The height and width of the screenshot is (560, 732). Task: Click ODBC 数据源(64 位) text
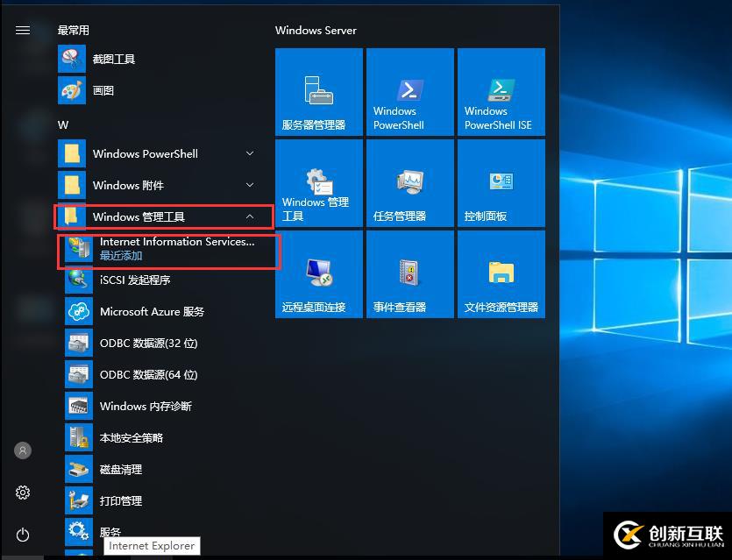(148, 374)
